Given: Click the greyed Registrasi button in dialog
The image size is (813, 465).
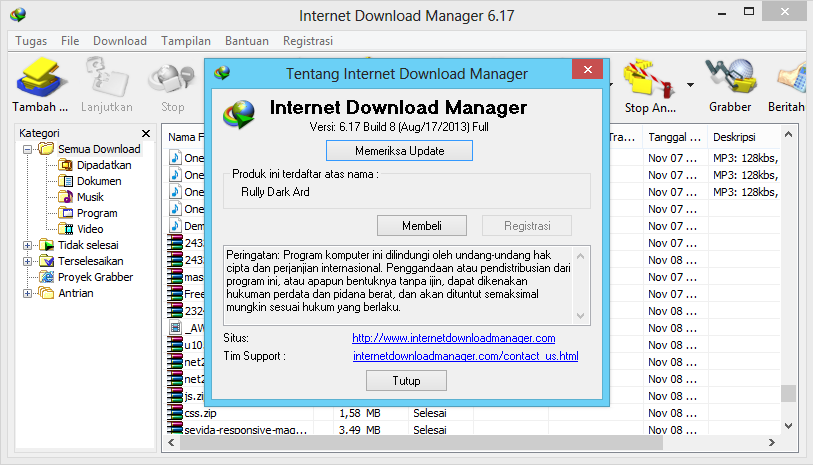Looking at the screenshot, I should 527,226.
